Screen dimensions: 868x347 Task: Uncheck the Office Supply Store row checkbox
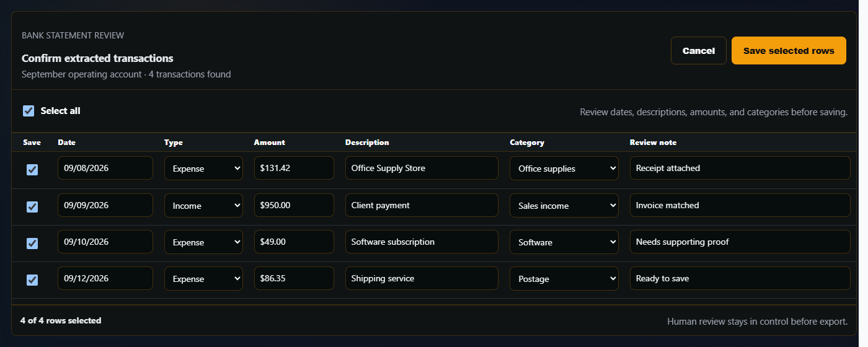(x=32, y=170)
